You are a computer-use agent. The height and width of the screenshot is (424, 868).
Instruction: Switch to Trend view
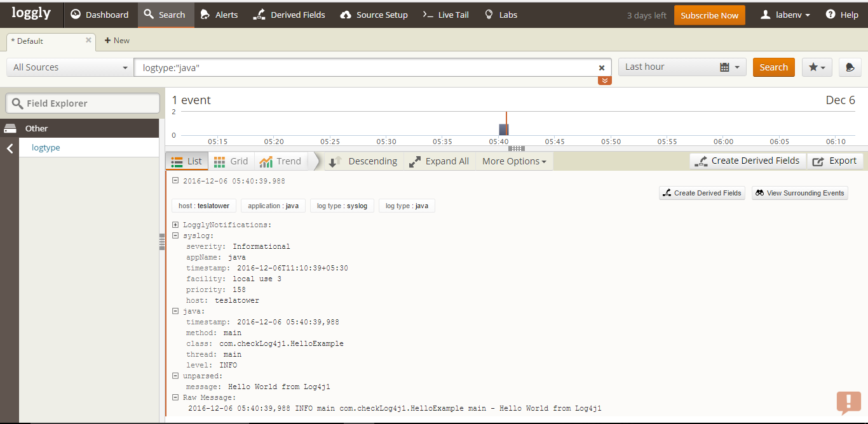(x=280, y=161)
